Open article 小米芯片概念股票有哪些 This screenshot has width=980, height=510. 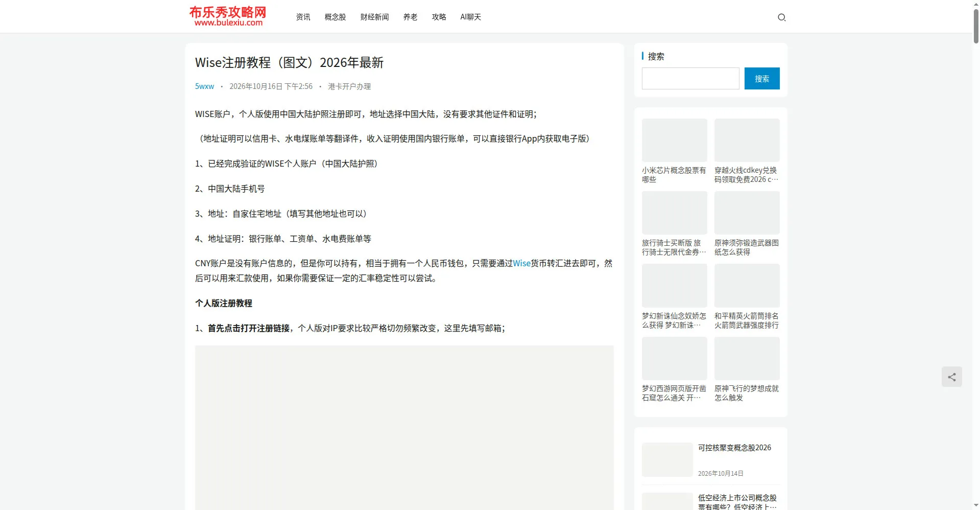(x=674, y=175)
